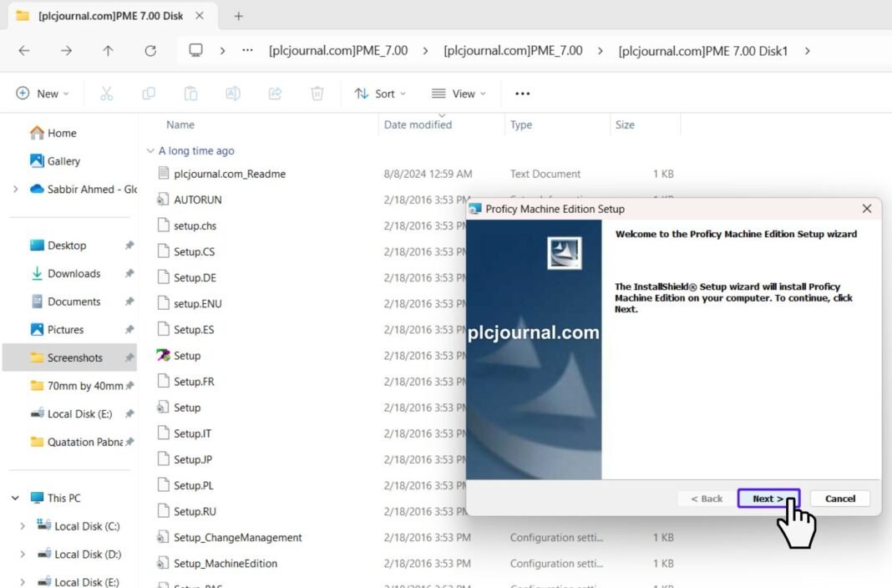
Task: Click the Share icon in toolbar
Action: (275, 94)
